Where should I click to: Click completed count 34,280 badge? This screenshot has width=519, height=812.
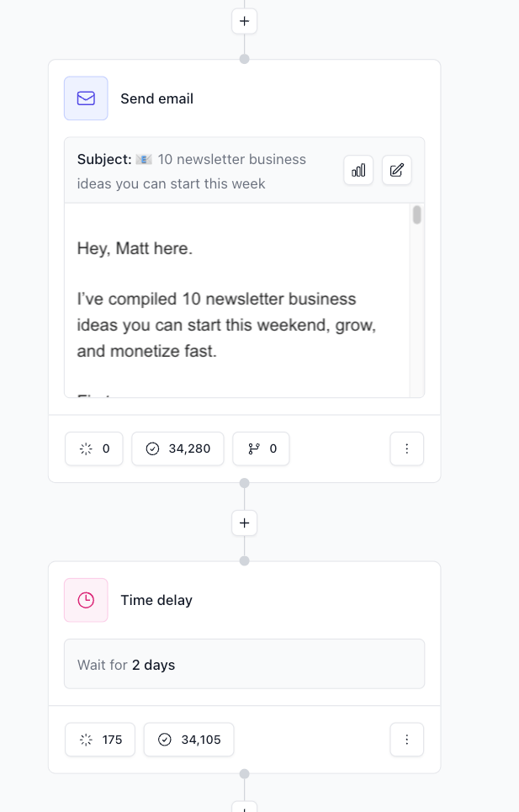[x=177, y=448]
